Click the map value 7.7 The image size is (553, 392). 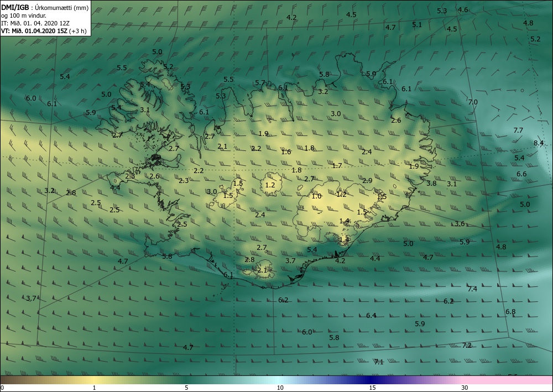(x=518, y=130)
